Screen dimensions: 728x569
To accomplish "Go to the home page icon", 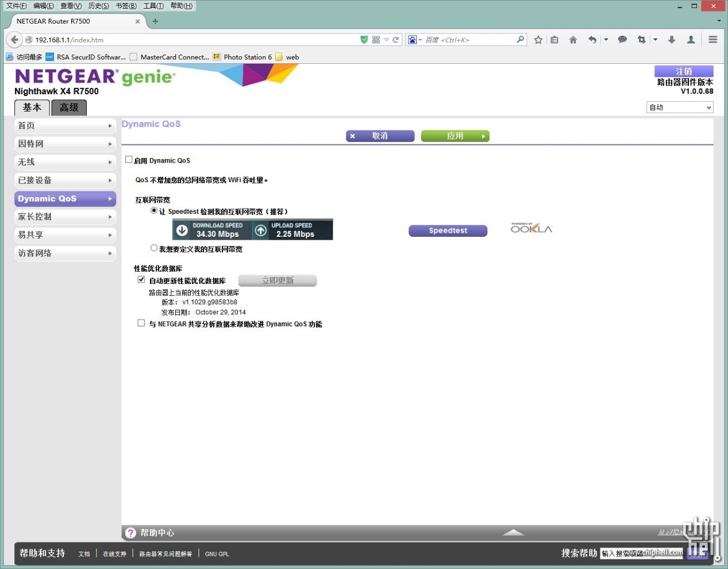I will (x=573, y=40).
